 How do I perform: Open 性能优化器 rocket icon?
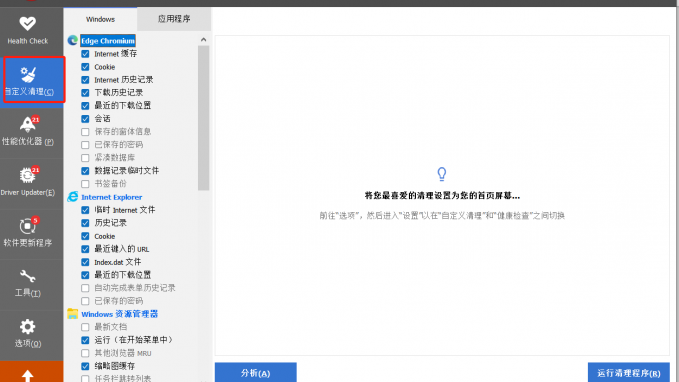pyautogui.click(x=28, y=125)
